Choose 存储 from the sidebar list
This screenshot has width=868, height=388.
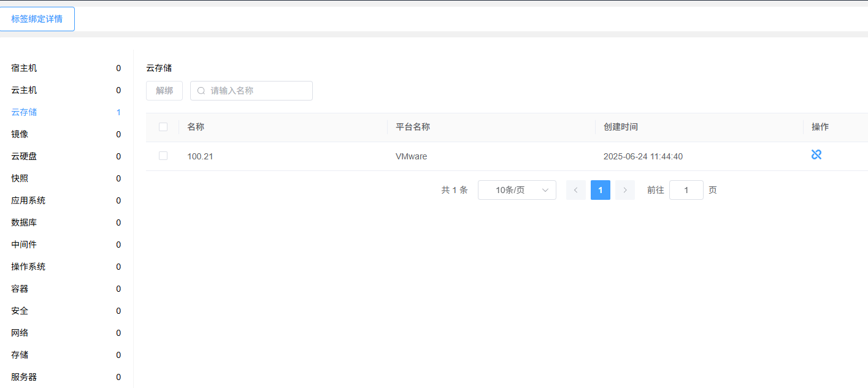[x=66, y=355]
